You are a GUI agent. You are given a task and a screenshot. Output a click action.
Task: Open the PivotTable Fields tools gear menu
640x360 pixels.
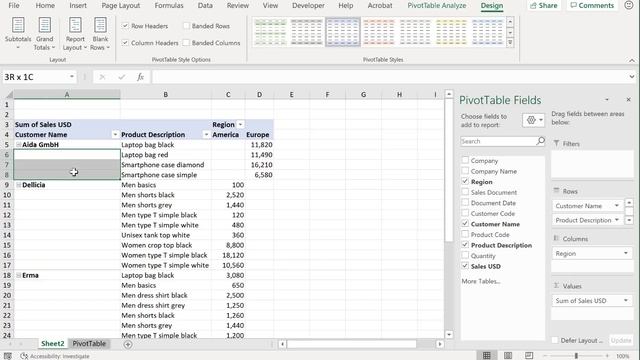[x=534, y=120]
